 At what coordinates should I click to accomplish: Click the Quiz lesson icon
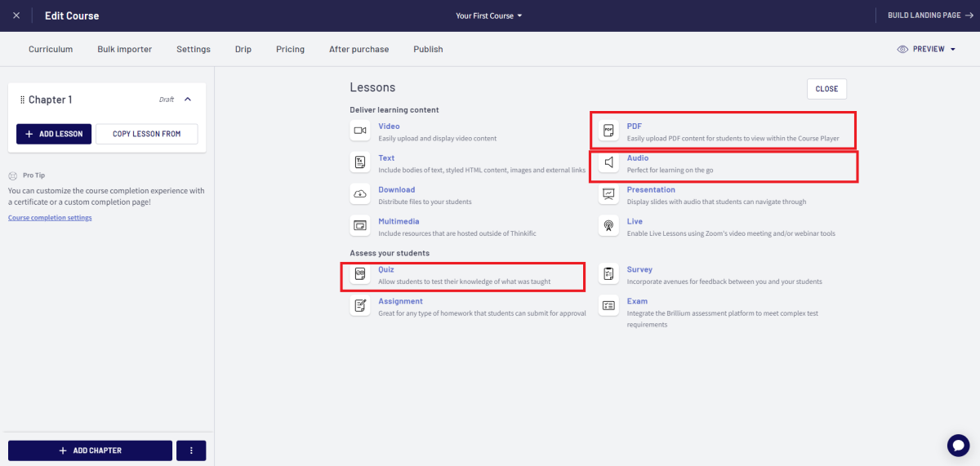[x=360, y=274]
